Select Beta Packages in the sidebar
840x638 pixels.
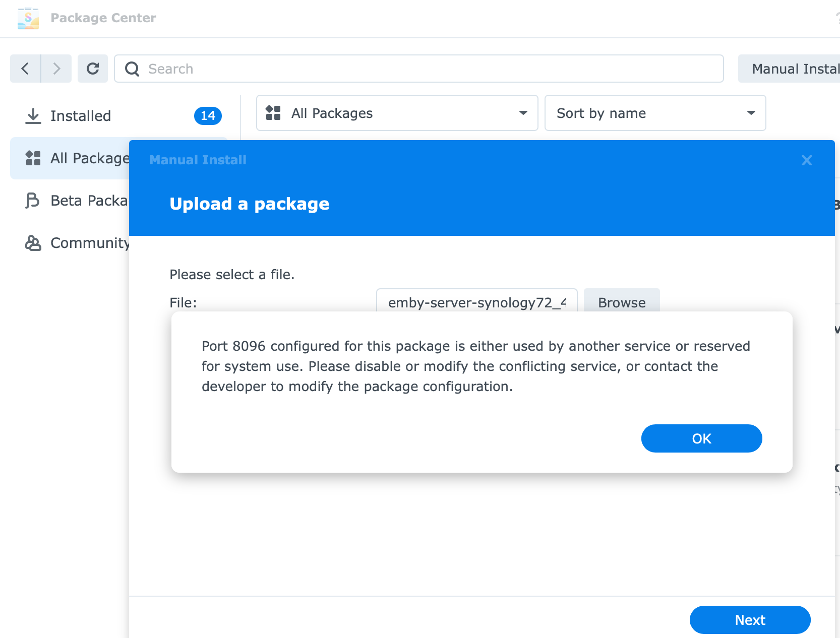(89, 201)
